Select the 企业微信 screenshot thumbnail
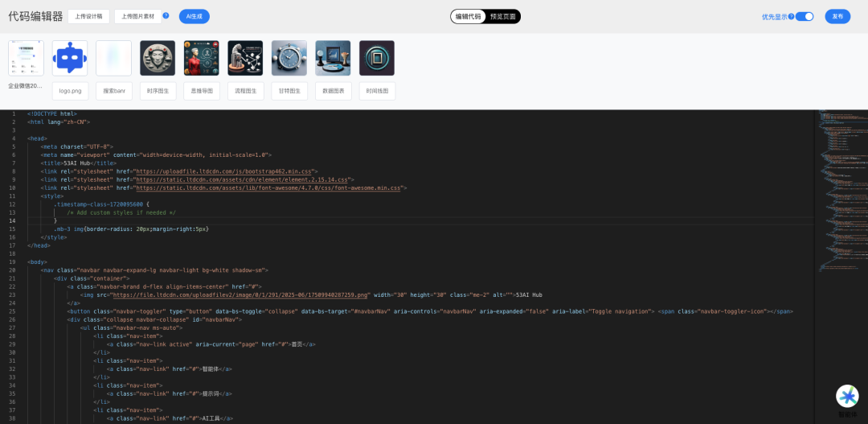 26,58
